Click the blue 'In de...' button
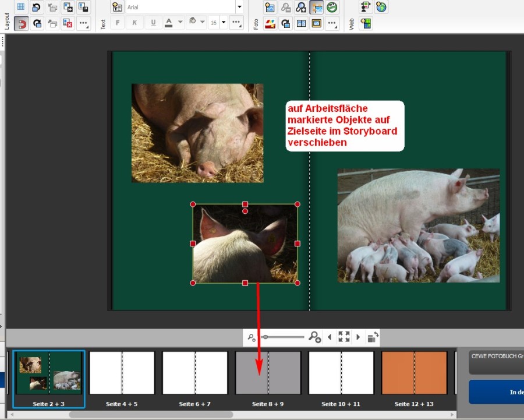Screen dimensions: 524x420 496,392
